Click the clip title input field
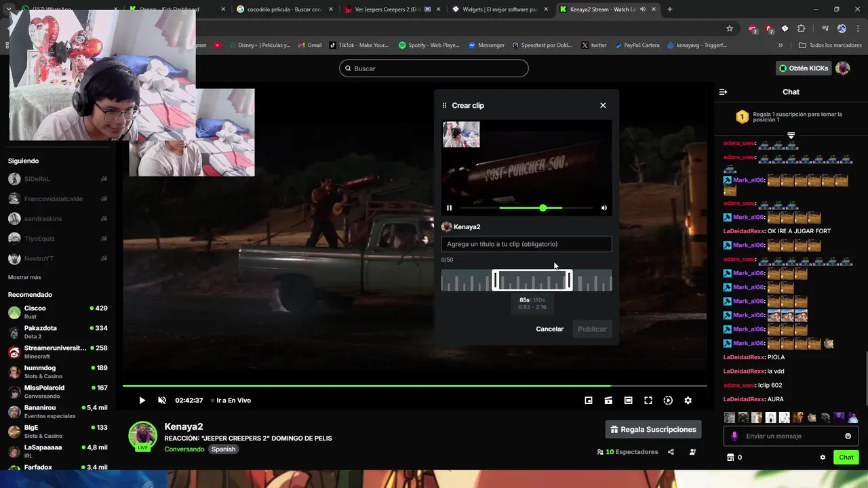The height and width of the screenshot is (488, 868). tap(526, 244)
